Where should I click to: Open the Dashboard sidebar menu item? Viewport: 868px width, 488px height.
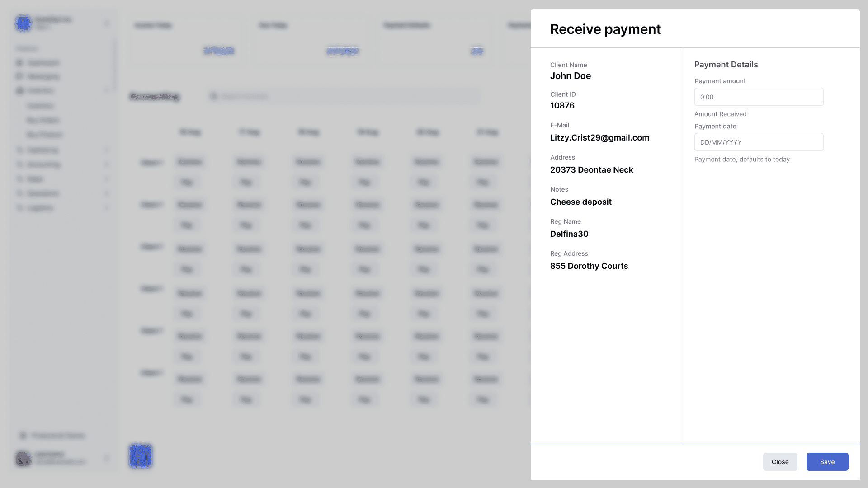pos(43,63)
